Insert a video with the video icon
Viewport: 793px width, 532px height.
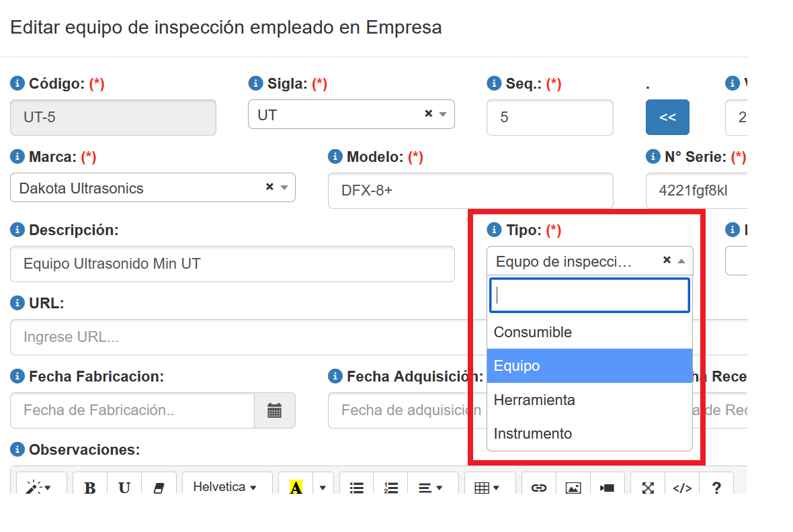pos(607,487)
